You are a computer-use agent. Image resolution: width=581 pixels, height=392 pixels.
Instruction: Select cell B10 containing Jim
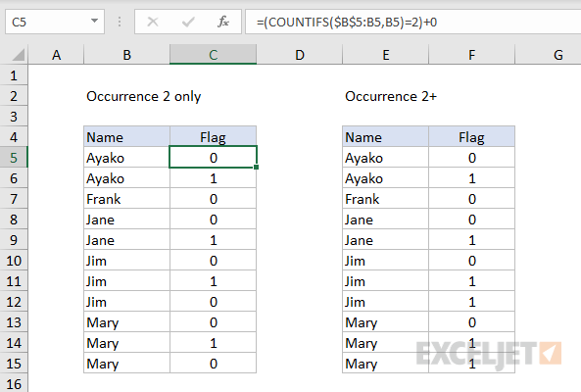coord(127,261)
